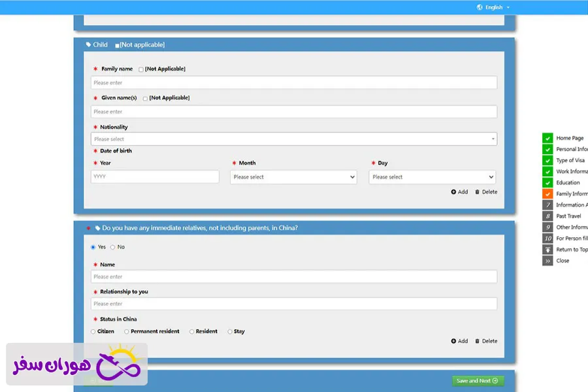The image size is (588, 392).
Task: Click the Relationship to you input field
Action: click(x=293, y=304)
